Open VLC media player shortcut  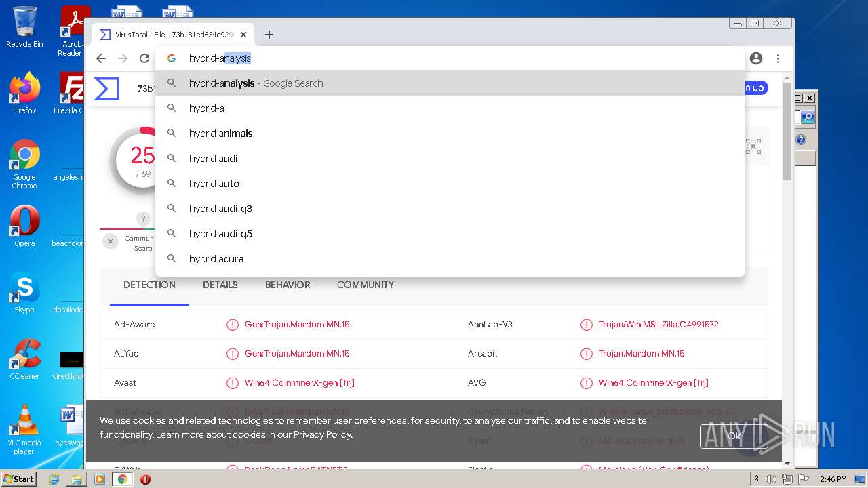(x=24, y=430)
